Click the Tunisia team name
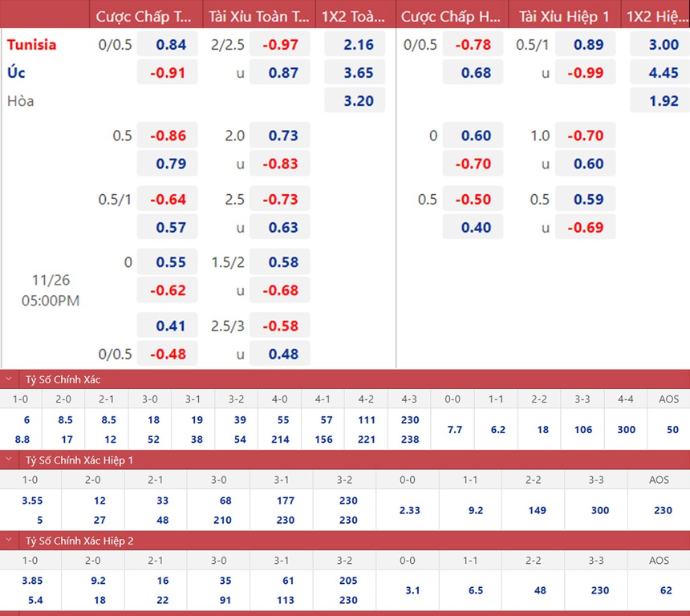690x616 pixels. point(32,45)
